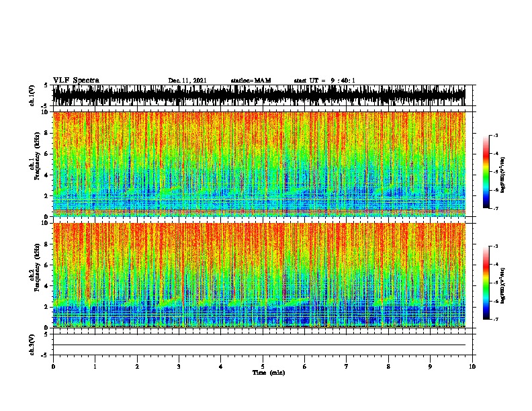The height and width of the screenshot is (411, 532).
Task: Click the time axis tick label '8'
Action: point(388,367)
